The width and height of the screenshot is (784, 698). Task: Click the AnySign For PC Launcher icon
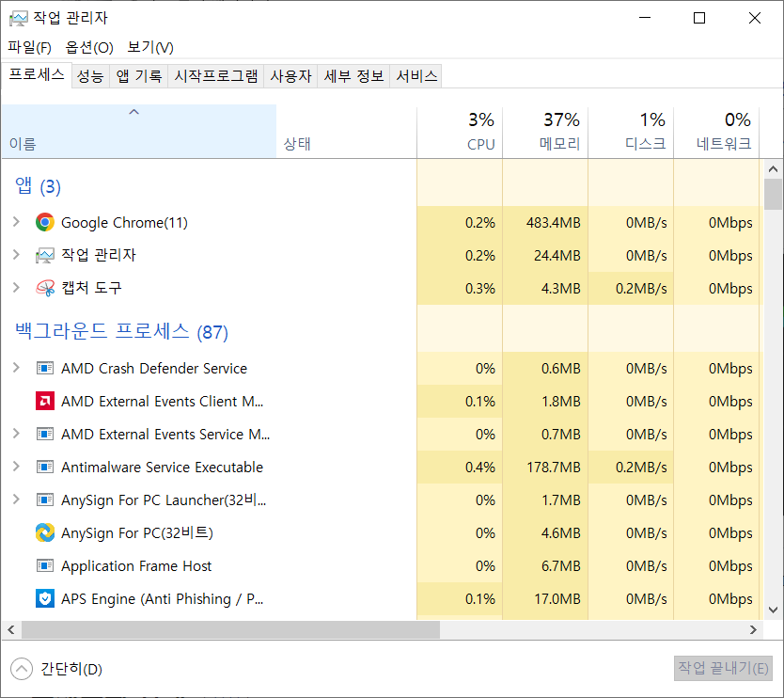pos(45,500)
